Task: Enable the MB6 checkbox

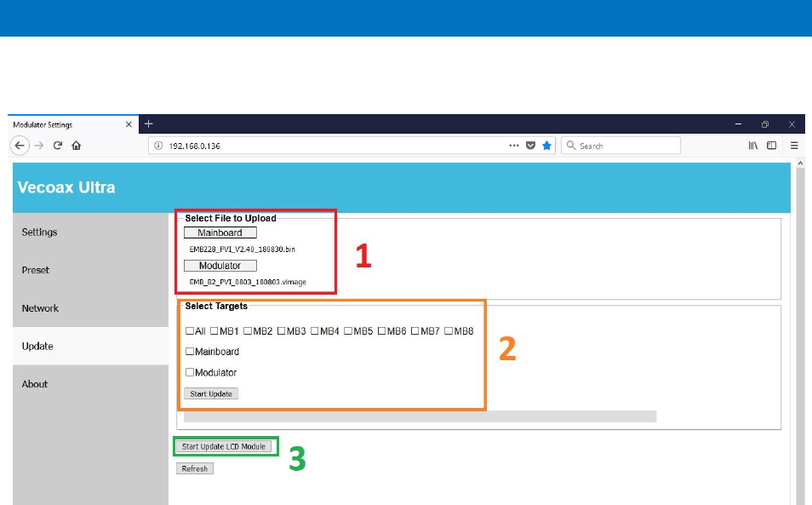Action: (x=381, y=331)
